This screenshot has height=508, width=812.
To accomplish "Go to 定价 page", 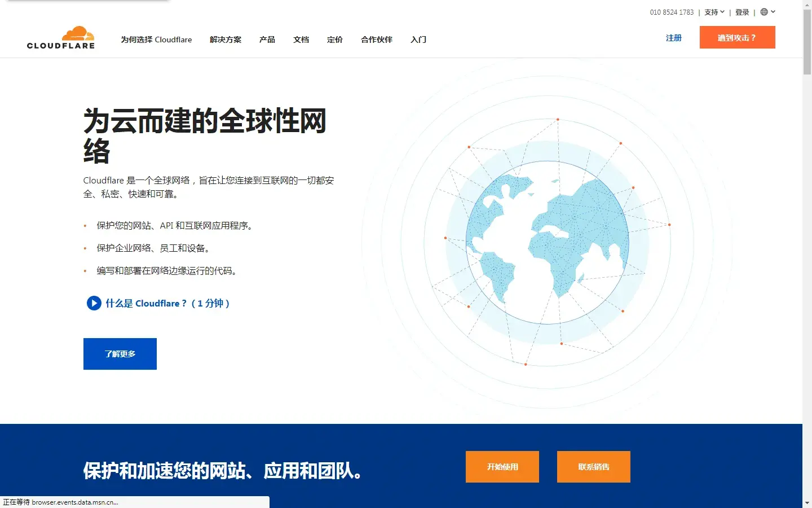I will pos(335,40).
